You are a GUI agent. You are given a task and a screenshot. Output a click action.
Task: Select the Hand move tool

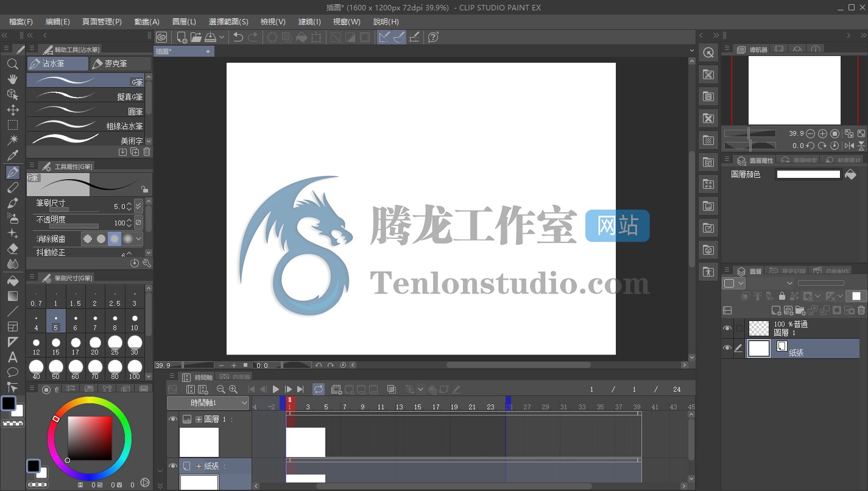tap(12, 79)
